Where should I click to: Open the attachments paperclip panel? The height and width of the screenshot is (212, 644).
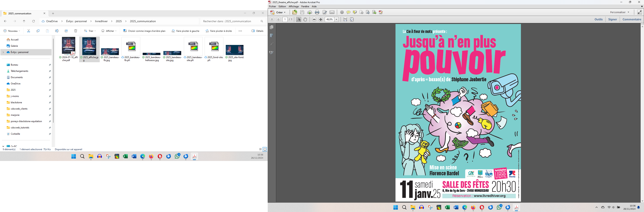(271, 44)
